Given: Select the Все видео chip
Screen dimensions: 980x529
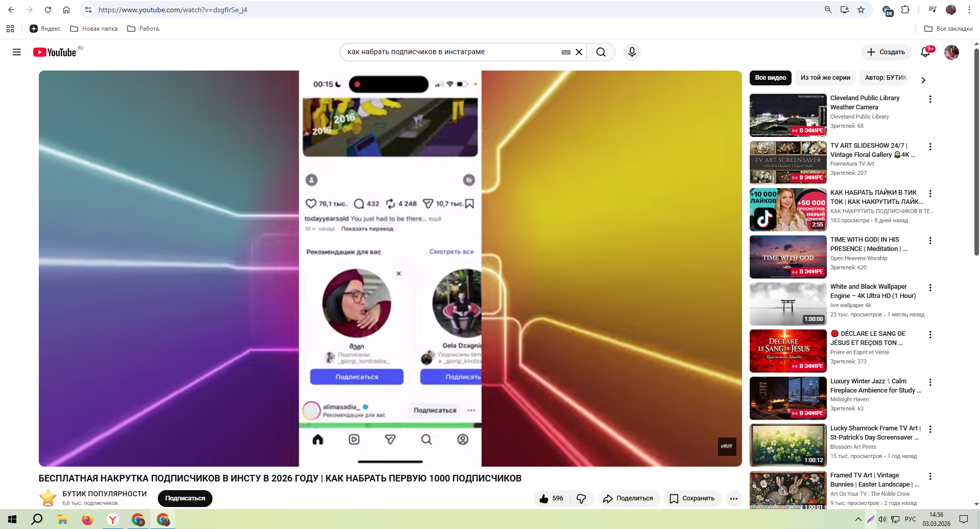Looking at the screenshot, I should [x=771, y=78].
